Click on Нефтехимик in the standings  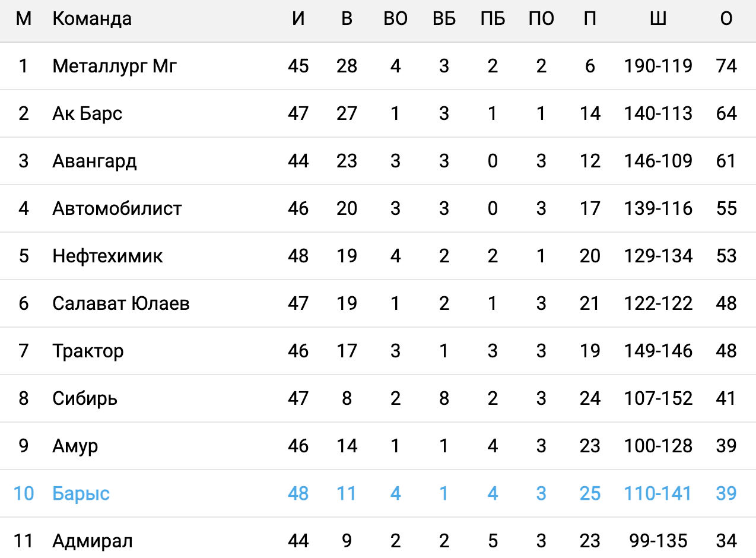(107, 256)
